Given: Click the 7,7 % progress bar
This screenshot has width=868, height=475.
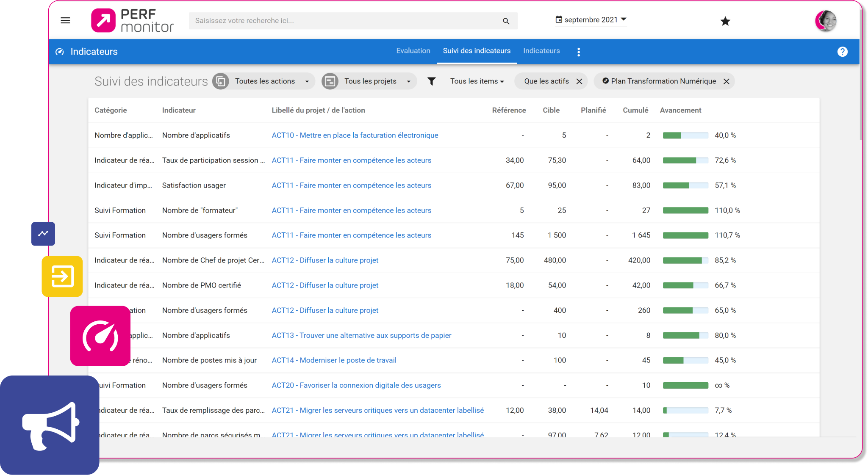Looking at the screenshot, I should tap(685, 410).
